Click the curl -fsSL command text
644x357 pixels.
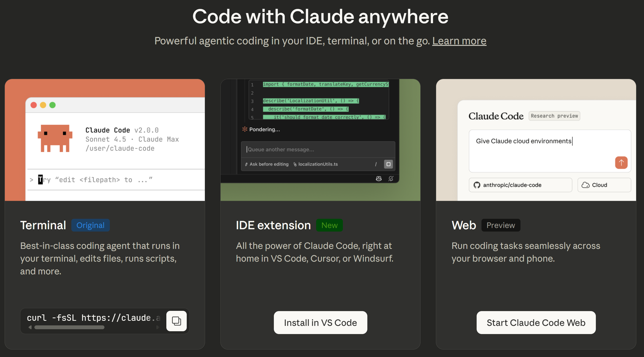93,318
